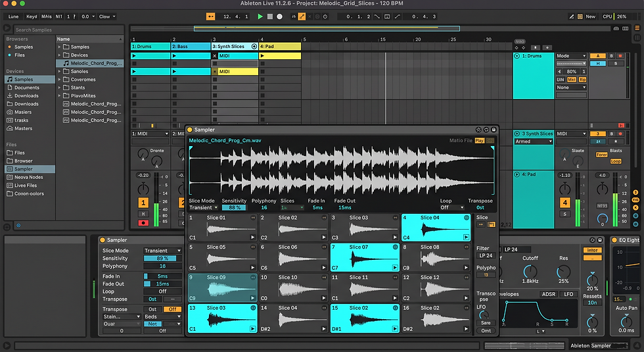This screenshot has width=644, height=352.
Task: Click the orange Forer button
Action: pos(601,155)
